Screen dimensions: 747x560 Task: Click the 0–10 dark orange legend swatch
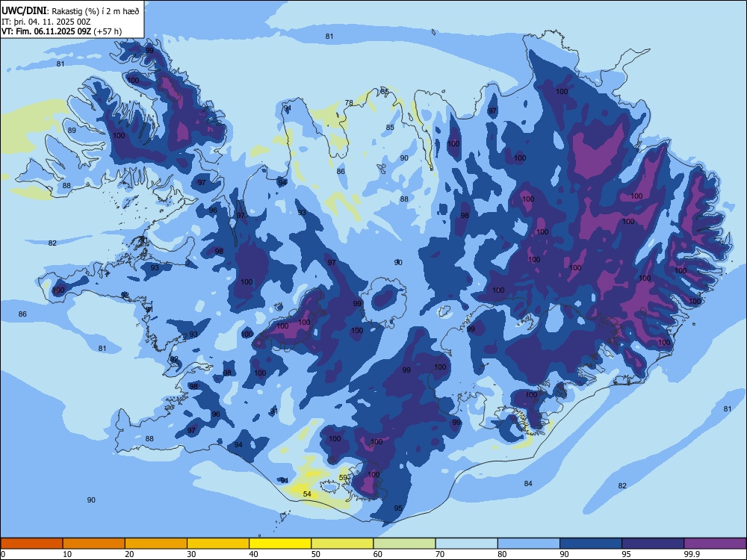(31, 544)
